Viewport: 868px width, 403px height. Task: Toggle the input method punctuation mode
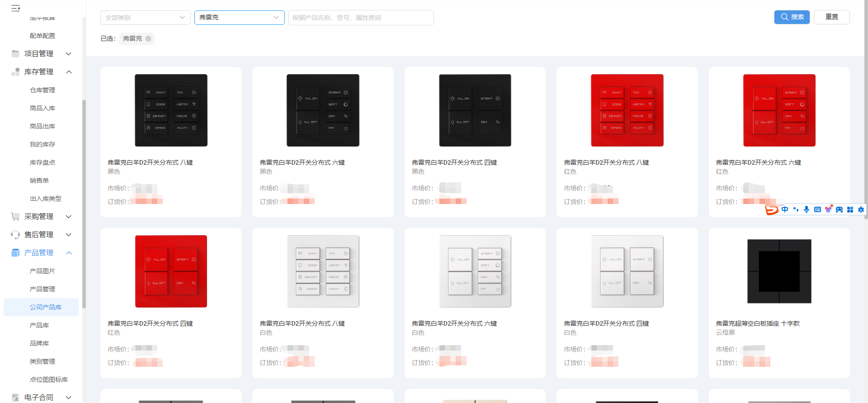pos(796,209)
